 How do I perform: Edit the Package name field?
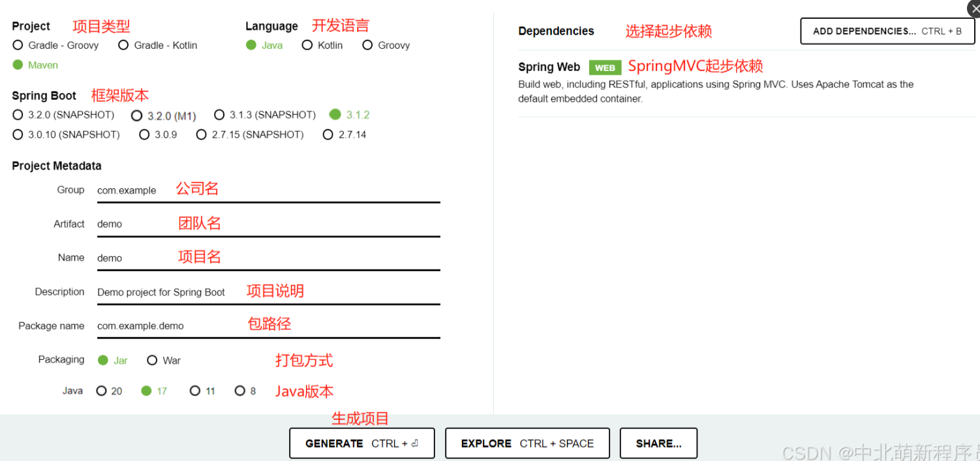coord(268,326)
